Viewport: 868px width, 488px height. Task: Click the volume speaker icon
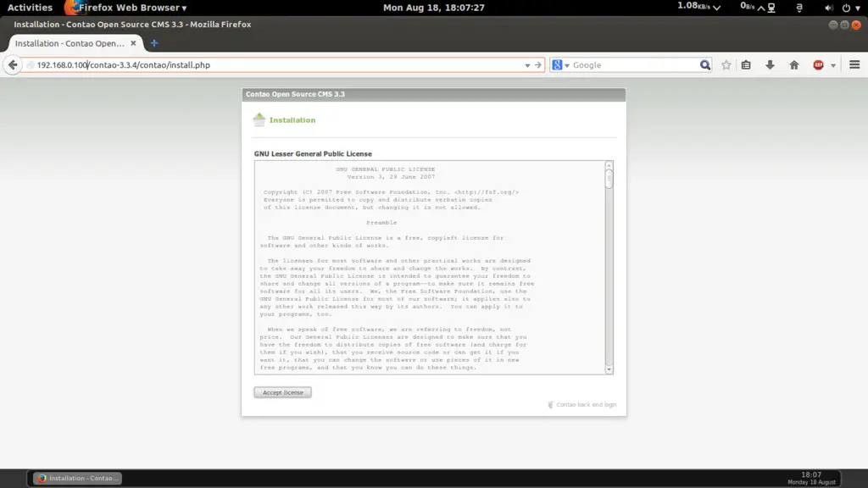pos(828,8)
